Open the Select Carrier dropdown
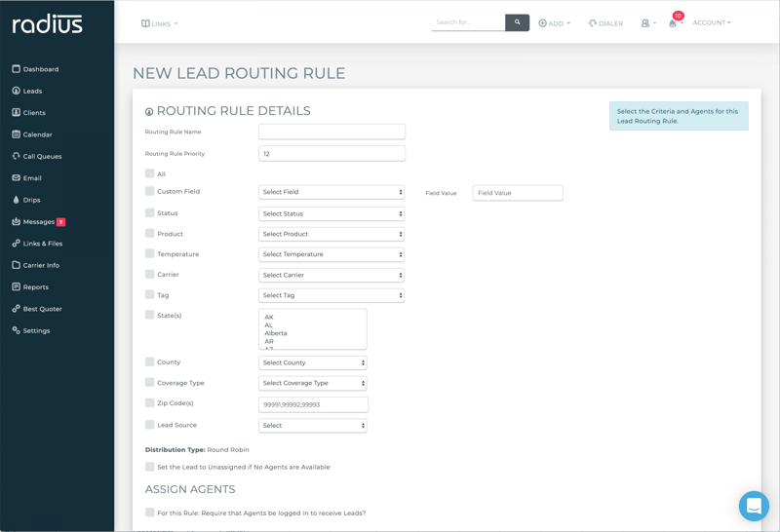This screenshot has width=780, height=532. (x=331, y=275)
